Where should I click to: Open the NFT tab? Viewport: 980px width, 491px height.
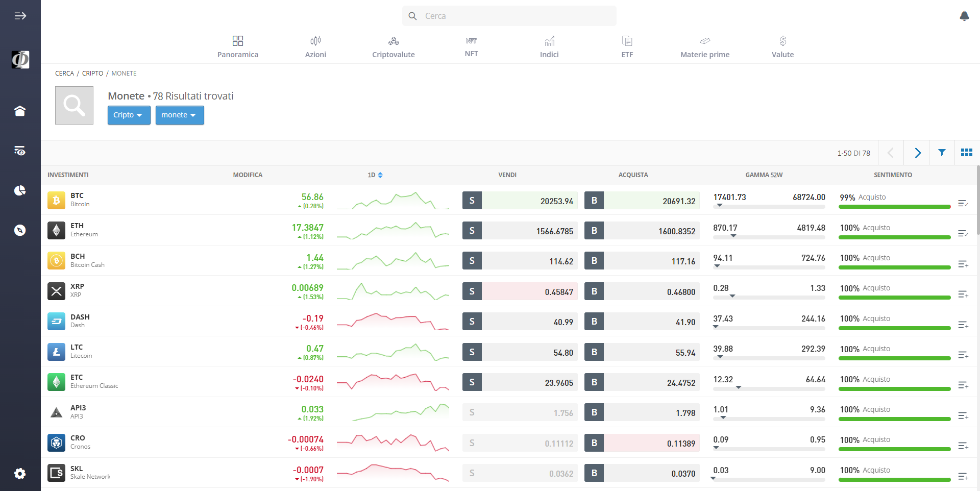[472, 47]
